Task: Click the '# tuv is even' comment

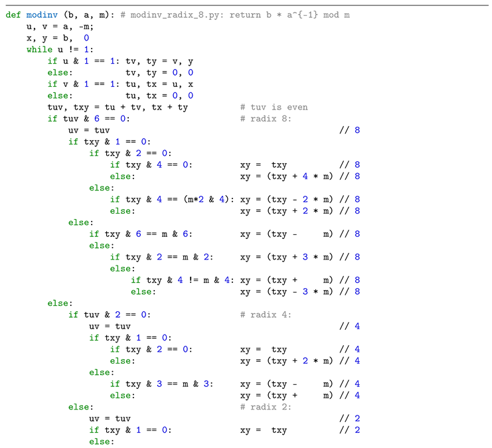Action: [x=274, y=107]
